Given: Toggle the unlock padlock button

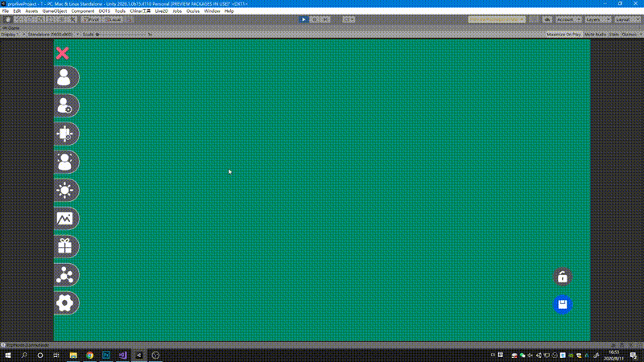Looking at the screenshot, I should coord(562,277).
